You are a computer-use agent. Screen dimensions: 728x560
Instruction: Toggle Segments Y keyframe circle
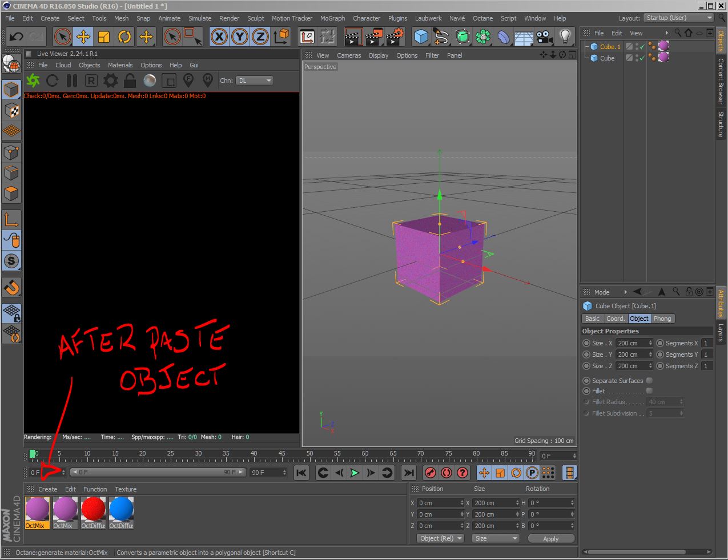(x=660, y=354)
